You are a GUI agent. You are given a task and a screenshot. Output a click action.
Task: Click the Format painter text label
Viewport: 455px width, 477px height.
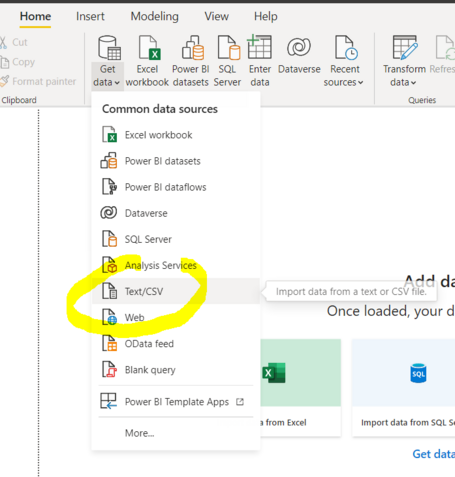pos(44,81)
